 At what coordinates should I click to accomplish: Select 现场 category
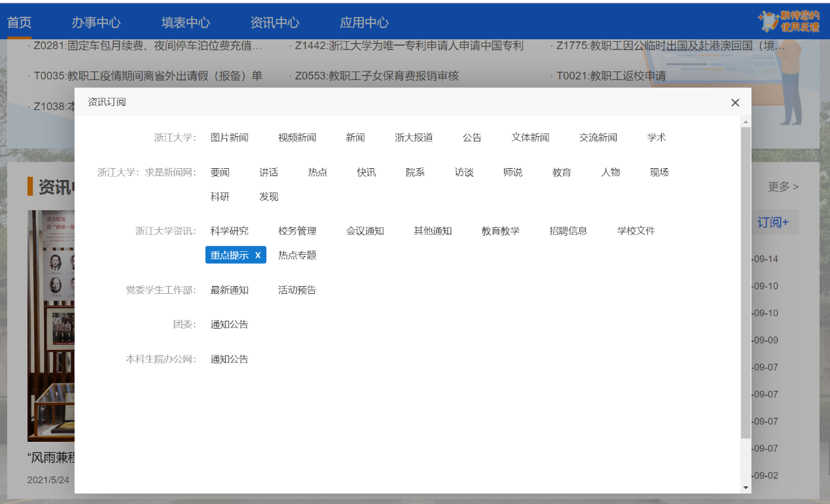[659, 172]
